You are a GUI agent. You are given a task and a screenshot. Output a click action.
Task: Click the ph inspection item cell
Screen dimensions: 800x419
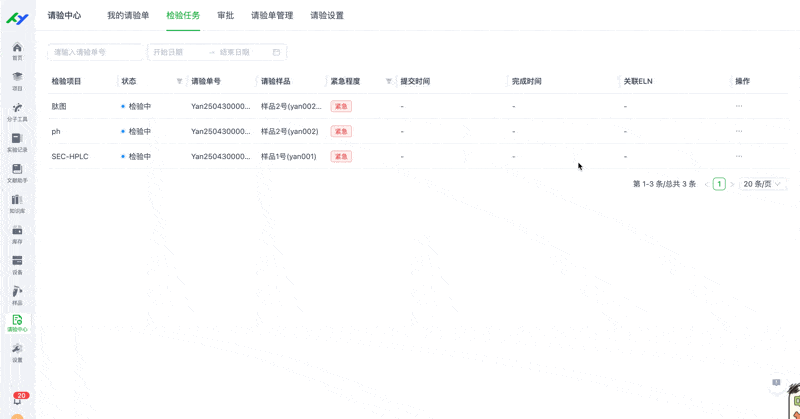coord(56,131)
